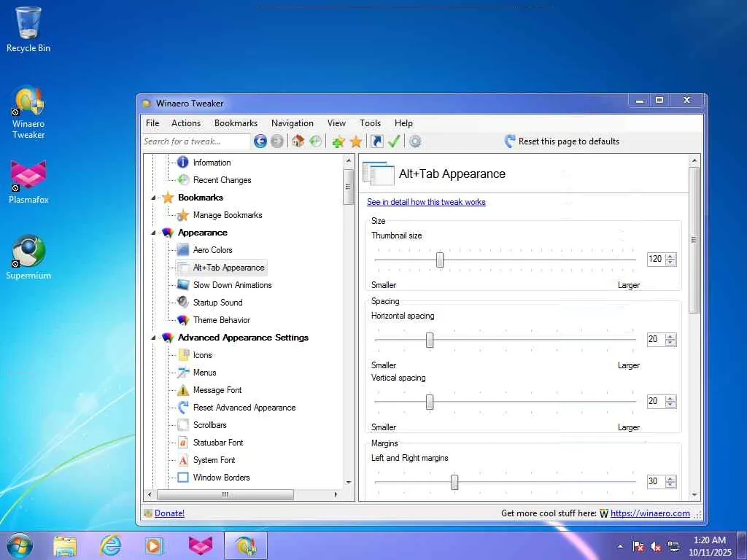747x560 pixels.
Task: Click the Thumbnail size value field 120
Action: click(x=656, y=259)
